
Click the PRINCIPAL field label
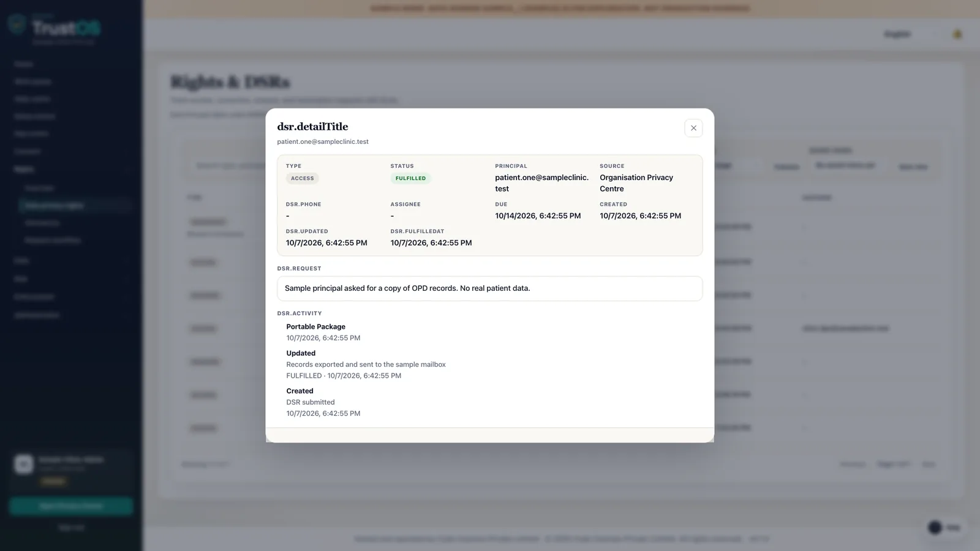[511, 166]
